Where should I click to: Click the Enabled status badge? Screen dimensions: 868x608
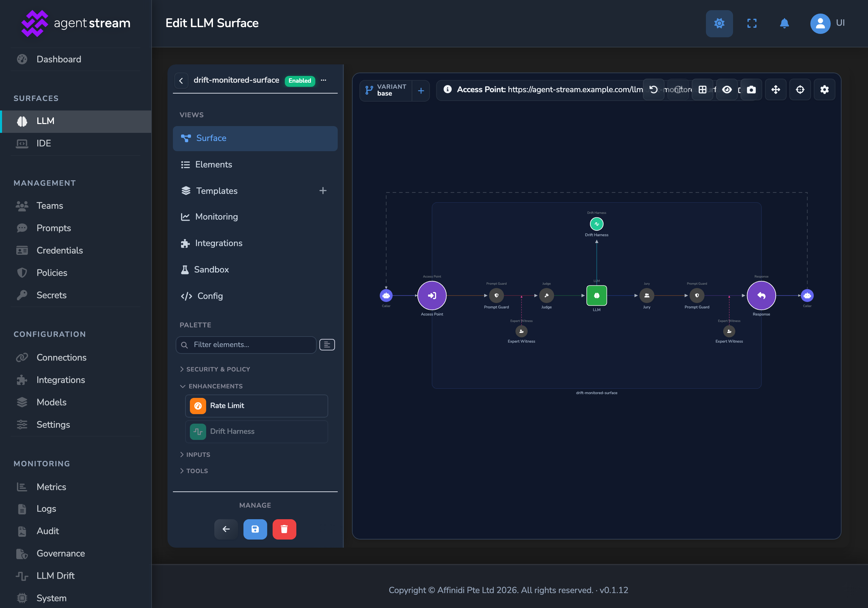300,80
